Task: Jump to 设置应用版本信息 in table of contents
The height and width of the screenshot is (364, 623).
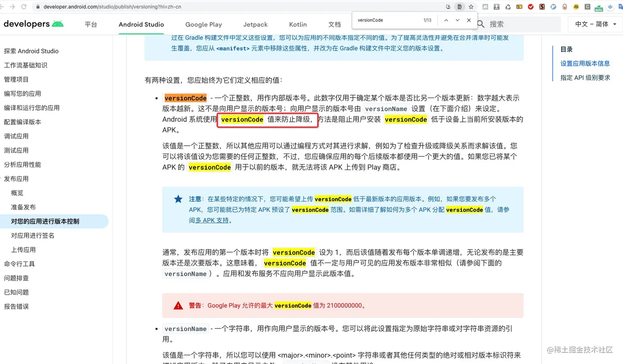Action: [585, 63]
